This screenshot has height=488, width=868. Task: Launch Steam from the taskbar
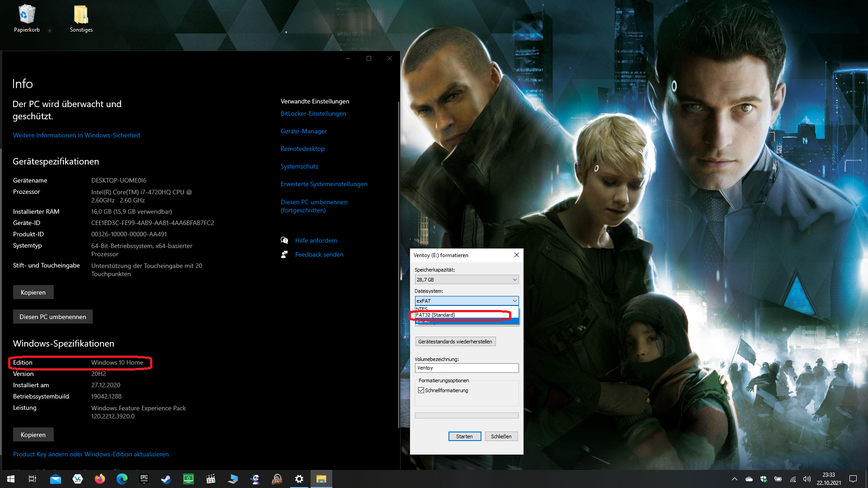pos(166,479)
